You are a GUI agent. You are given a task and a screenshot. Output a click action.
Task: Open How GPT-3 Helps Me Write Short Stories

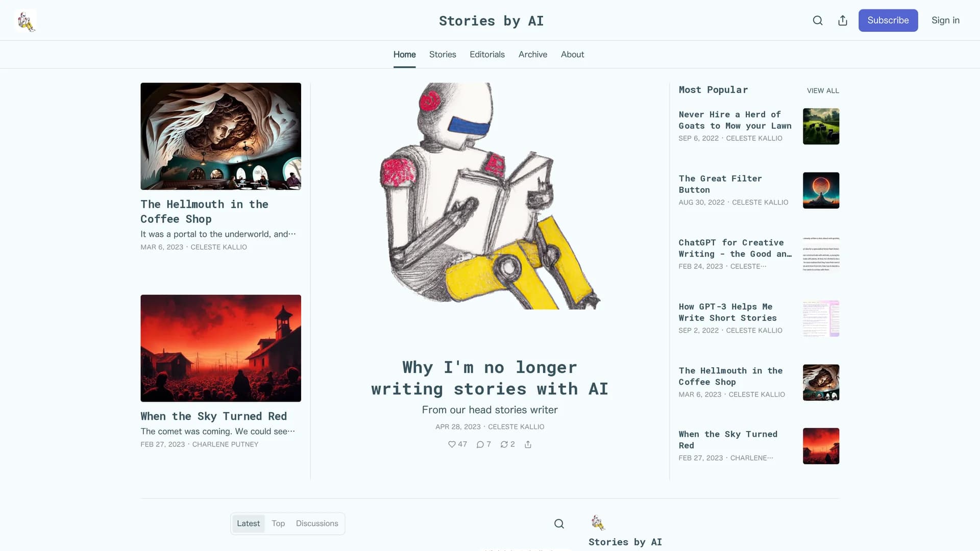click(x=727, y=312)
